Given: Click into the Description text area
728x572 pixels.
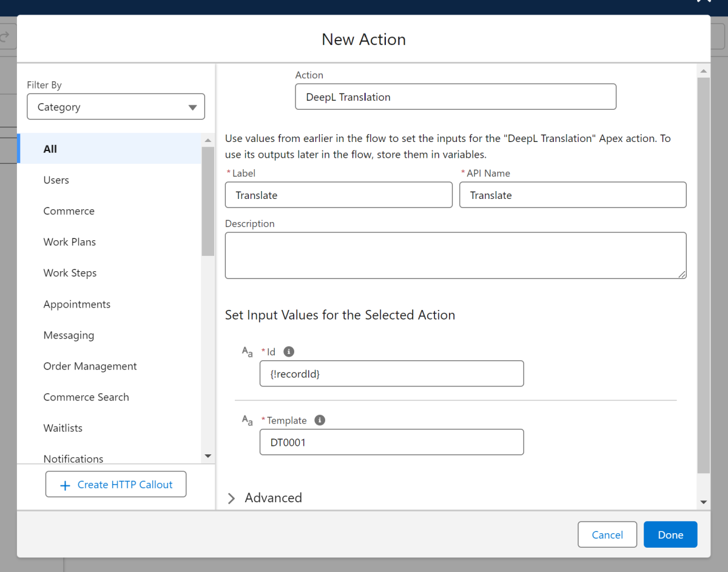Looking at the screenshot, I should tap(455, 255).
